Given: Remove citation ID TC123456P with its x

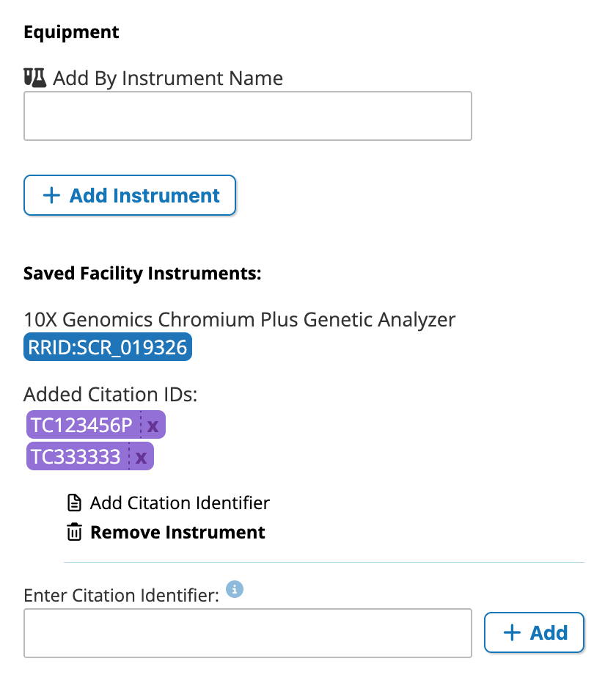Looking at the screenshot, I should pos(153,426).
